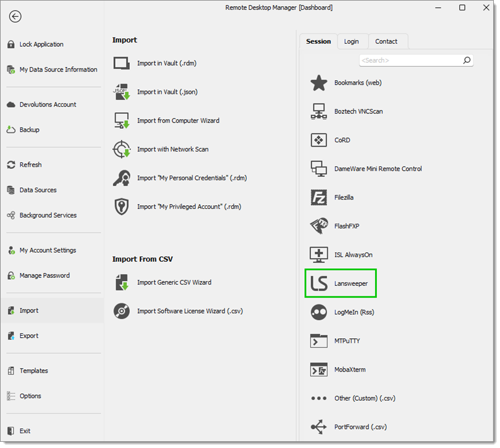
Task: Select the LogMeIn (Rss) icon
Action: pos(319,312)
